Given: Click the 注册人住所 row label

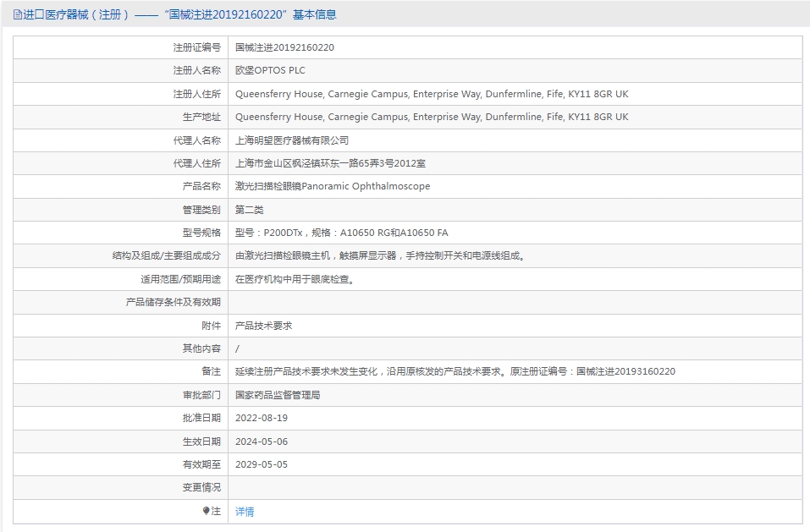Looking at the screenshot, I should pyautogui.click(x=197, y=94).
